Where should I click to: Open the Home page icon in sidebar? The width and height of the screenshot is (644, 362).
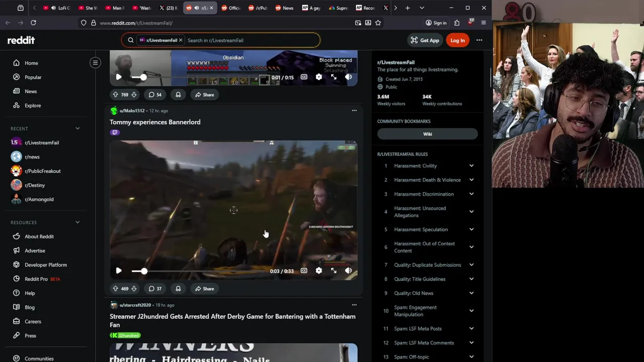pos(16,63)
